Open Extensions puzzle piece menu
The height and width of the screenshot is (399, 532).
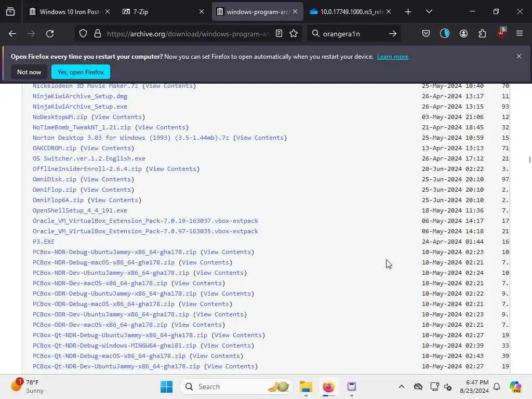(x=482, y=34)
